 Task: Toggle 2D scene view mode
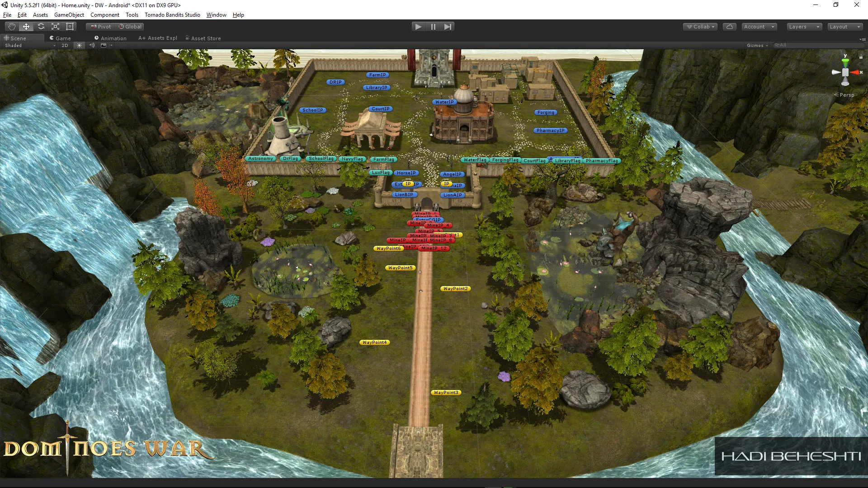[65, 45]
